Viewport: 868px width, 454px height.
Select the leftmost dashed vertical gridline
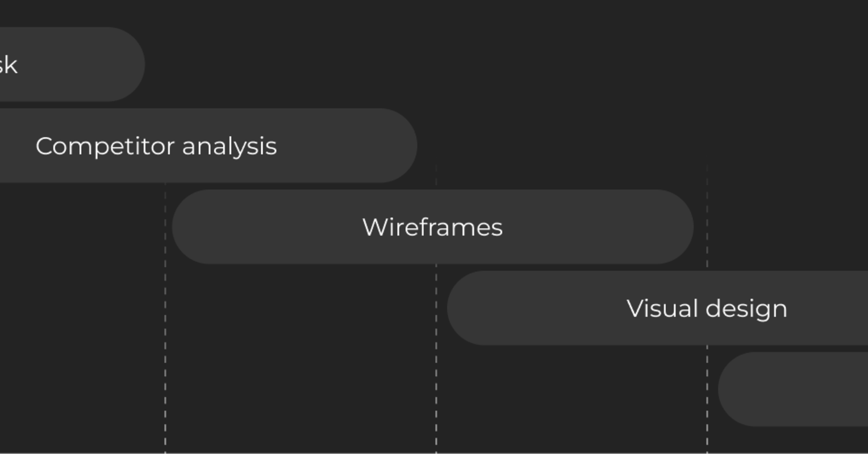tap(165, 318)
